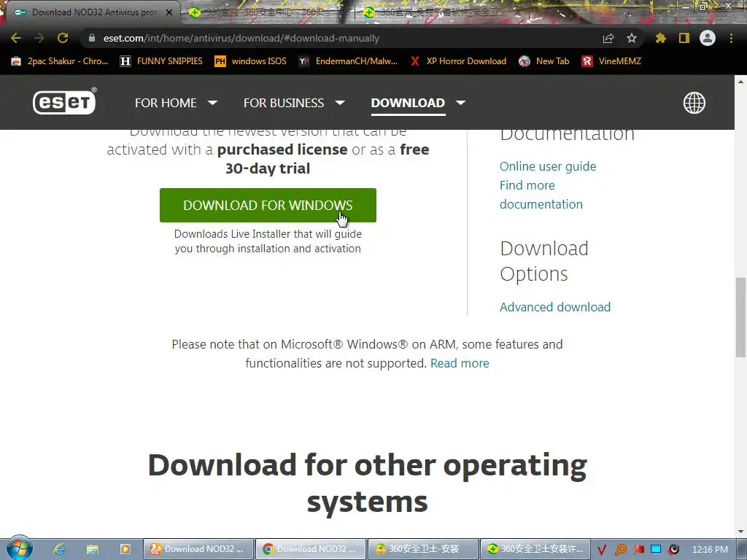Click the share page icon in address bar

point(608,38)
